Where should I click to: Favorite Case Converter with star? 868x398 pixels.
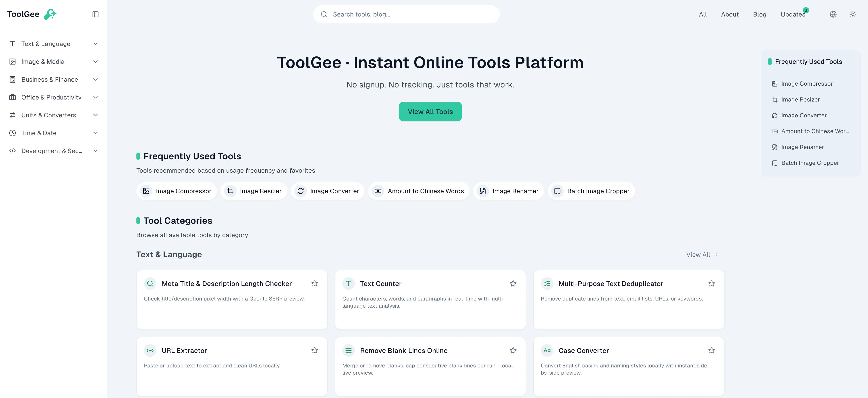click(x=711, y=350)
